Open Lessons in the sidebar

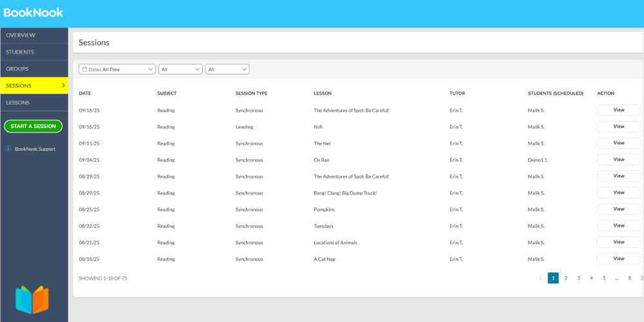point(18,102)
